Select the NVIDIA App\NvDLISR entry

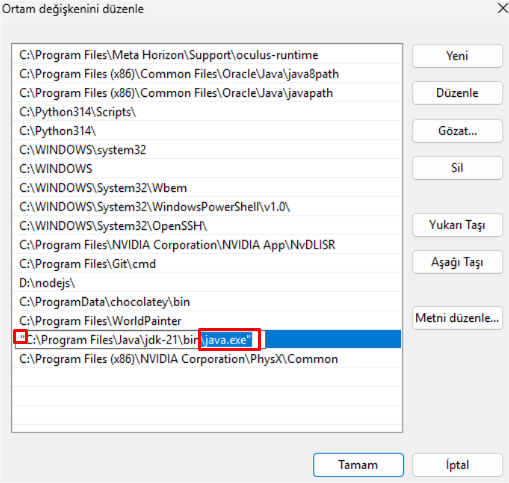207,245
